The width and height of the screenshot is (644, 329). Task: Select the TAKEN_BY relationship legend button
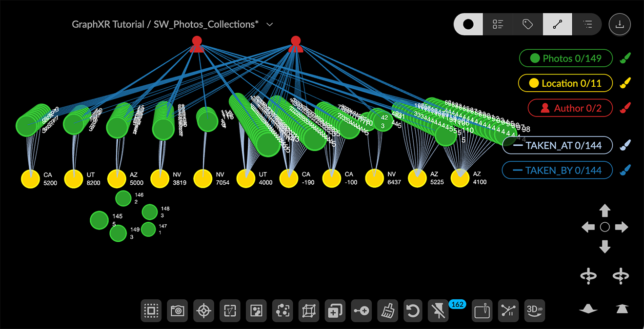557,171
